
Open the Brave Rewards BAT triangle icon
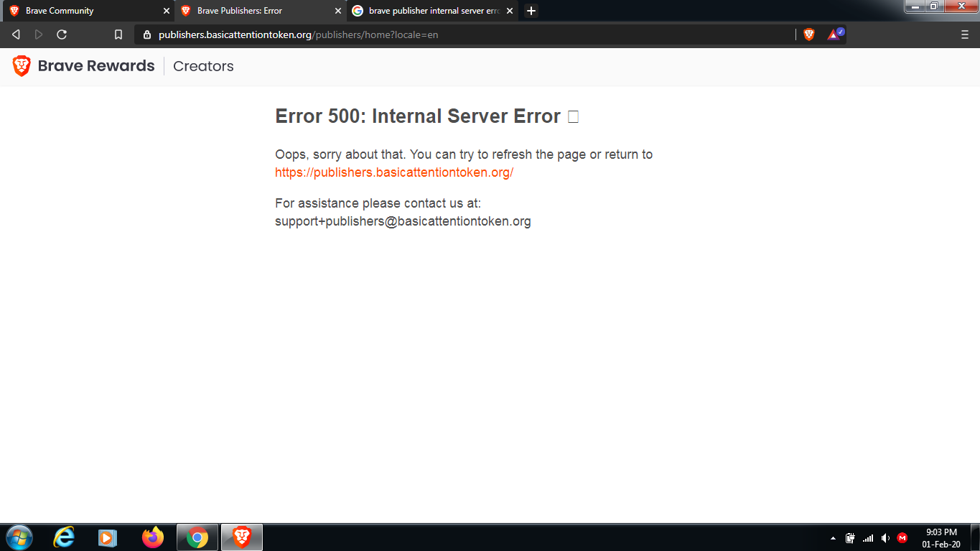click(x=836, y=34)
